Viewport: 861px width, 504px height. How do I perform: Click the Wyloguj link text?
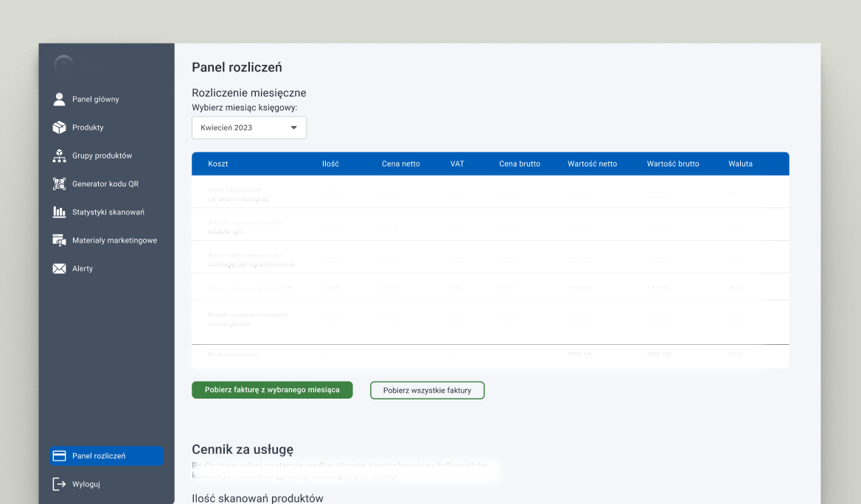(86, 484)
